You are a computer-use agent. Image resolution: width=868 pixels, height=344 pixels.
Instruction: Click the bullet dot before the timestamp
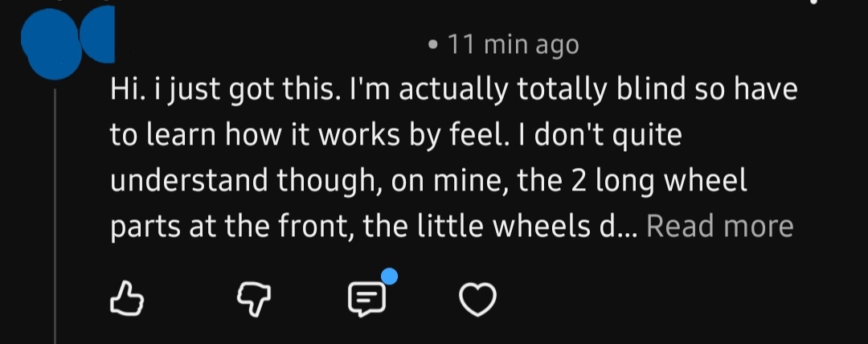click(433, 46)
